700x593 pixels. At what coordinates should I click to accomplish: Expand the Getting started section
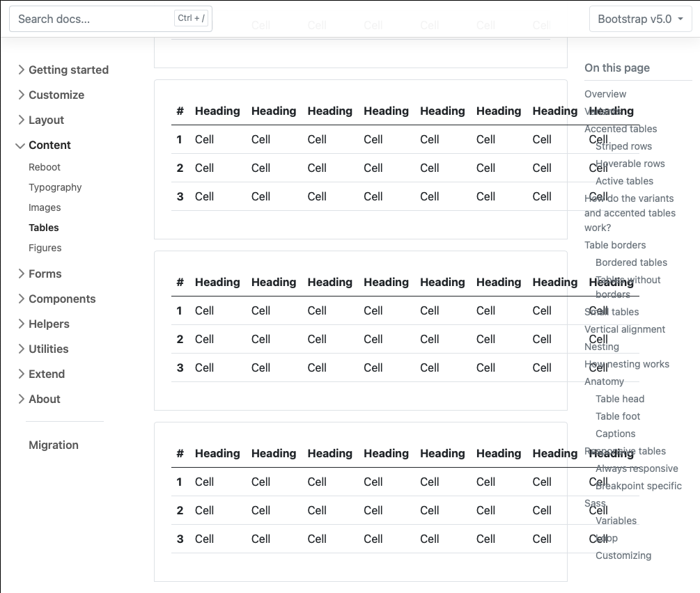click(63, 70)
